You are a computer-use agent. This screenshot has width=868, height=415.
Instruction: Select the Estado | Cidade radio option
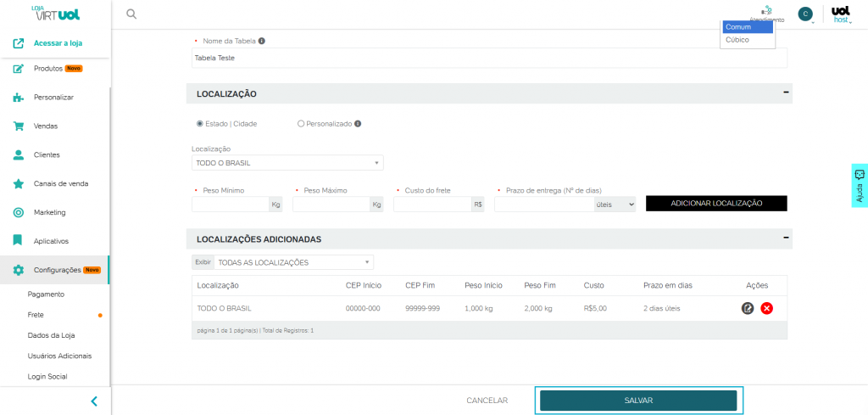200,124
